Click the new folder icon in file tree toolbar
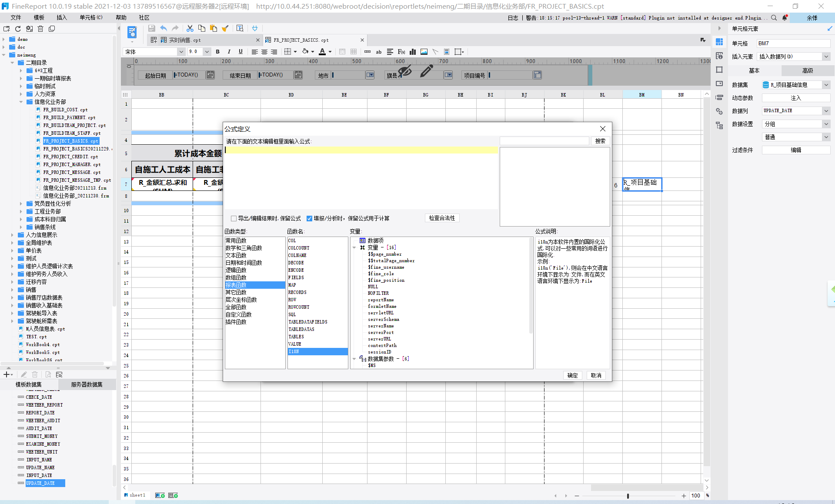The width and height of the screenshot is (835, 504). point(7,29)
